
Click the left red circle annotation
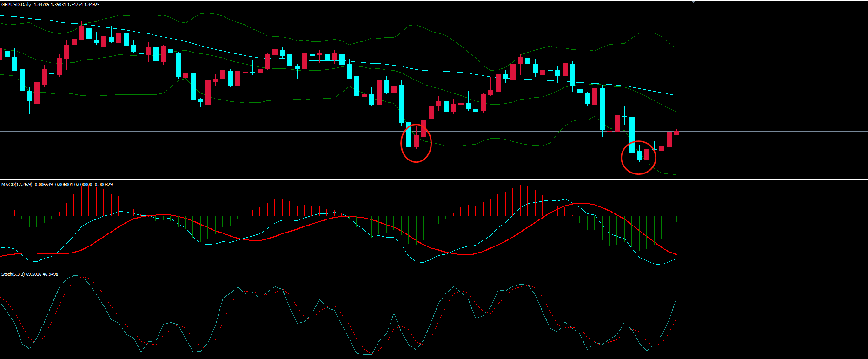tap(401, 144)
